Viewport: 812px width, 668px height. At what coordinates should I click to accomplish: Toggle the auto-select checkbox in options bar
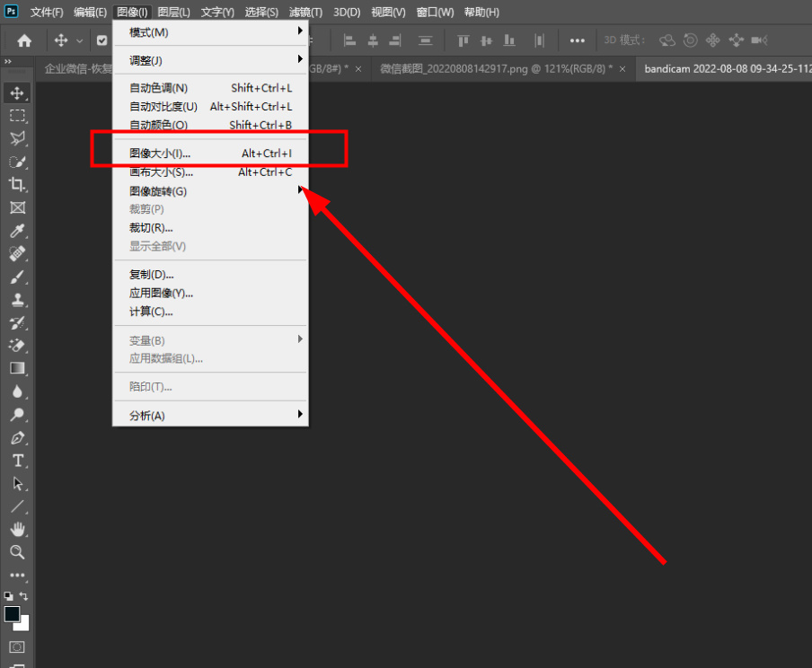(101, 40)
